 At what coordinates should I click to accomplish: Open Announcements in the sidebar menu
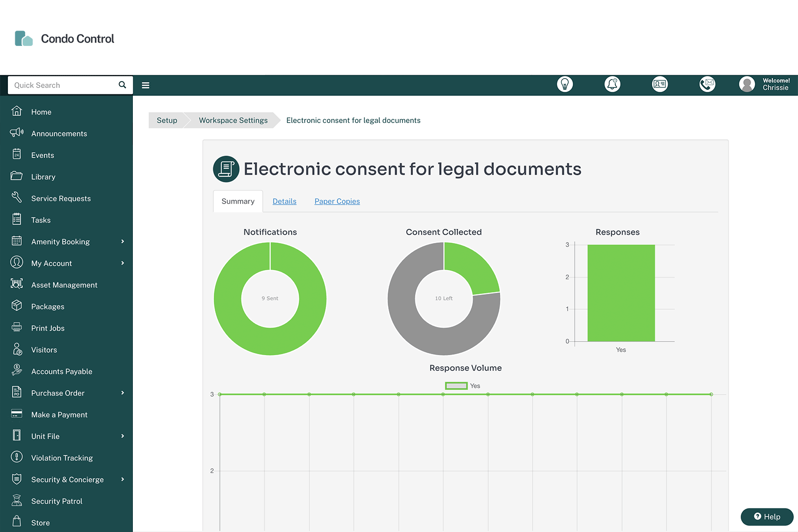click(x=59, y=134)
